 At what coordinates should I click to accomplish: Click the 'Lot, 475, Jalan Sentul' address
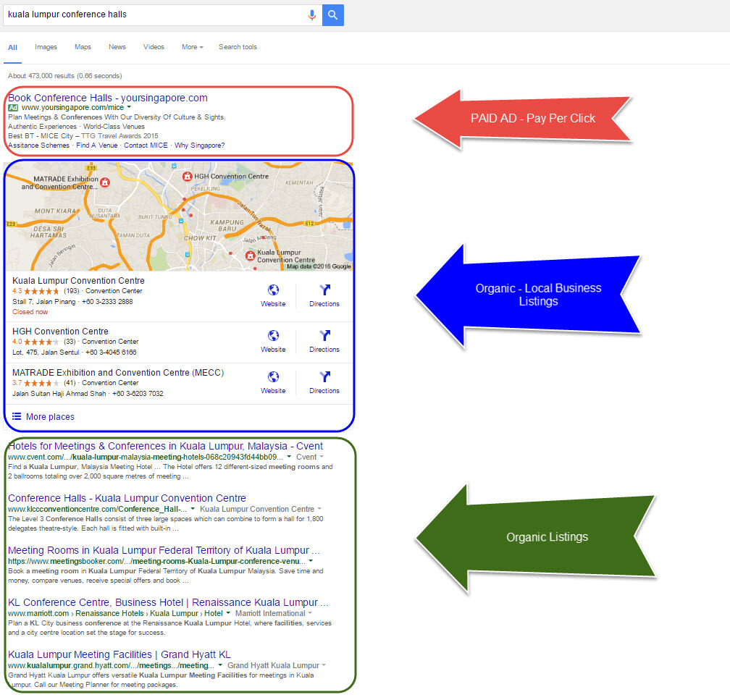pos(46,353)
